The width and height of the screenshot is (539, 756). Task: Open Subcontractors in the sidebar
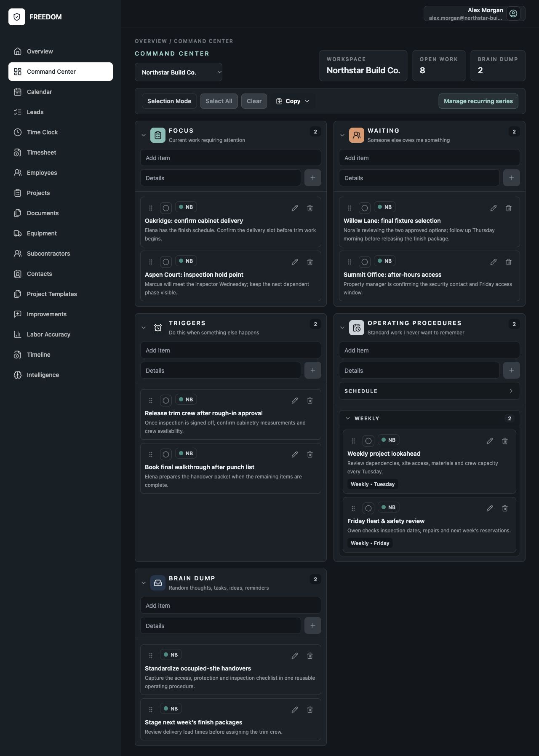(61, 254)
